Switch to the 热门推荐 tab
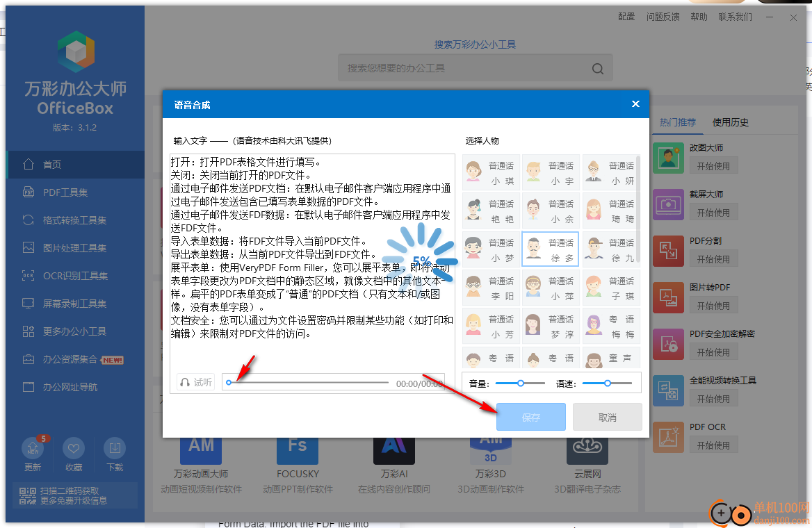The width and height of the screenshot is (812, 528). click(677, 123)
